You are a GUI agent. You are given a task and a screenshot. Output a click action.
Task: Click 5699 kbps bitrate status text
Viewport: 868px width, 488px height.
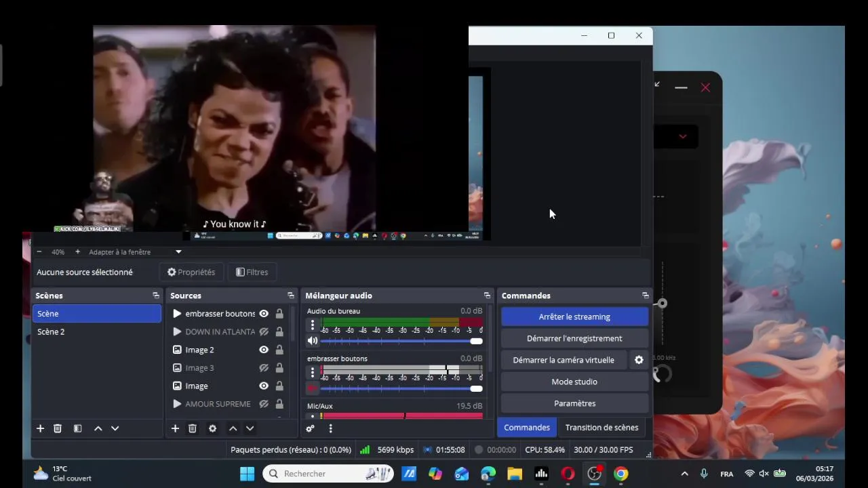pyautogui.click(x=395, y=449)
